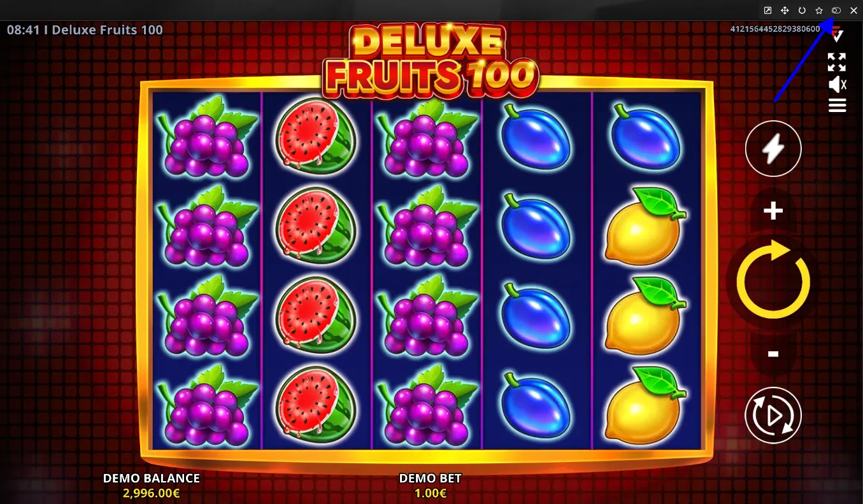Viewport: 863px width, 504px height.
Task: Spin the reels with the yellow circular arrow
Action: pos(773,281)
